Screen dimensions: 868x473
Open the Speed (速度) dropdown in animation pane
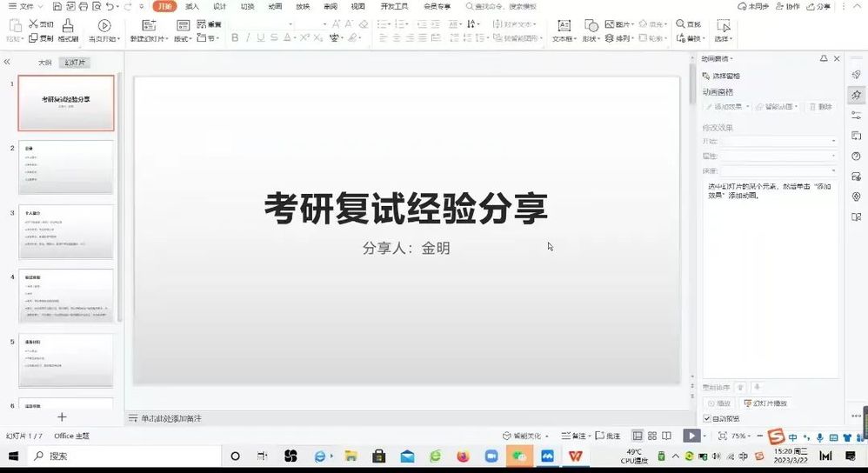coord(778,170)
